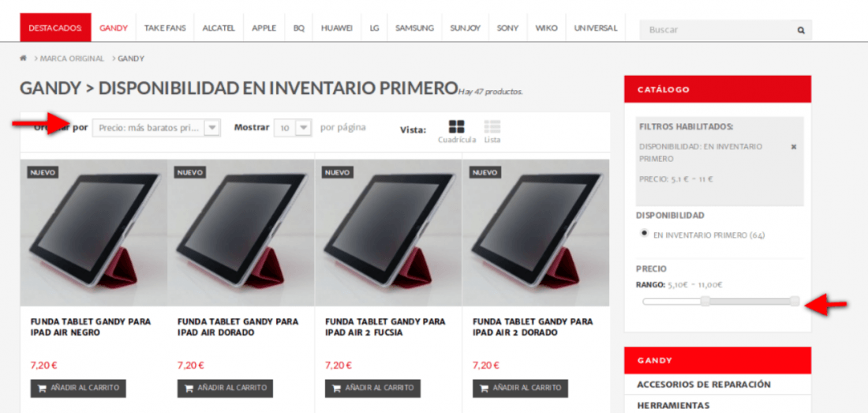Image resolution: width=868 pixels, height=413 pixels.
Task: Add iPad Air Negro case to cart
Action: coord(78,388)
